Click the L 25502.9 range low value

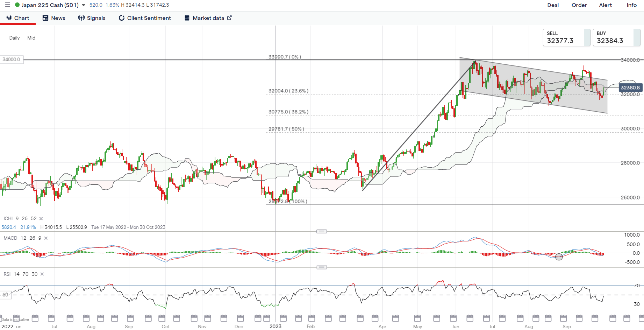tap(77, 227)
